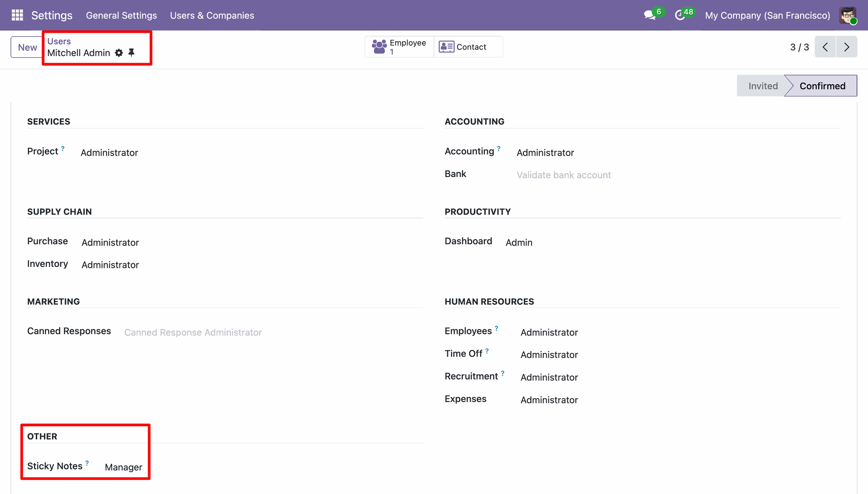
Task: Open the apps grid menu icon
Action: tap(17, 15)
